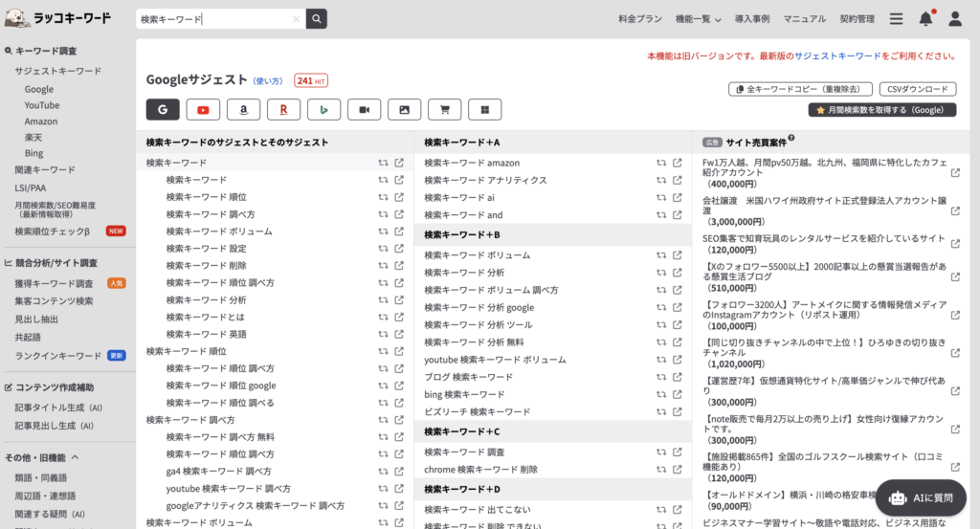Open 共起語 in the sidebar
Image resolution: width=980 pixels, height=529 pixels.
[28, 338]
